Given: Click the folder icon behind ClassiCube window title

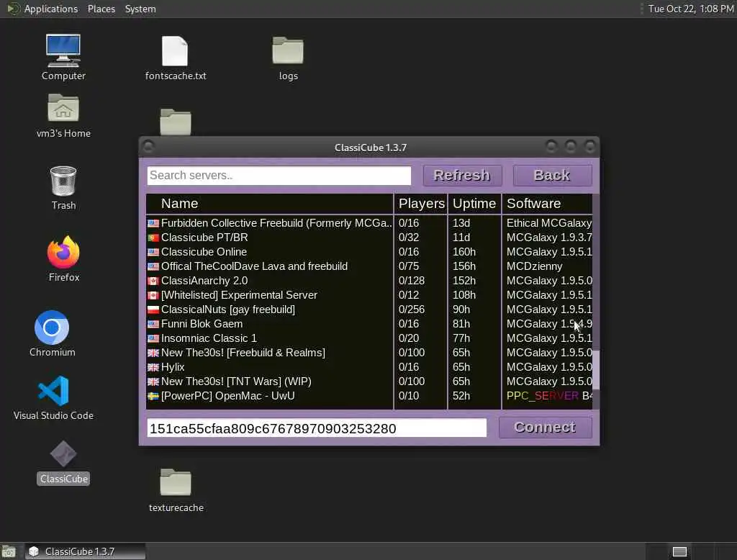Looking at the screenshot, I should click(x=176, y=122).
